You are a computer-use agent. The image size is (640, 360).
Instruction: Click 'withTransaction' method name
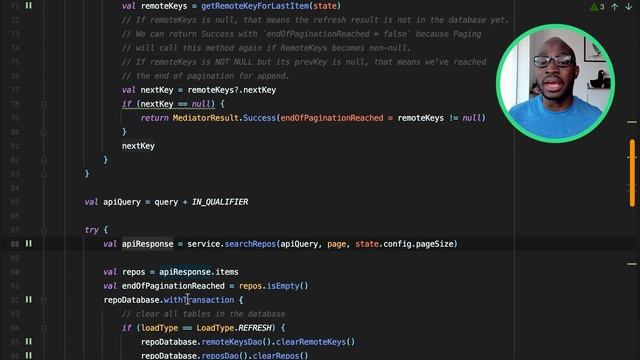coord(199,300)
